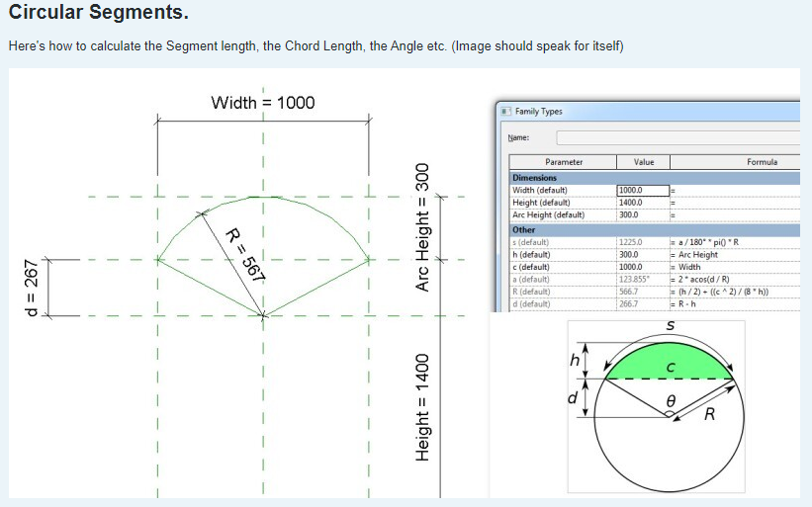Select the 's (default)' parameter row

click(655, 242)
